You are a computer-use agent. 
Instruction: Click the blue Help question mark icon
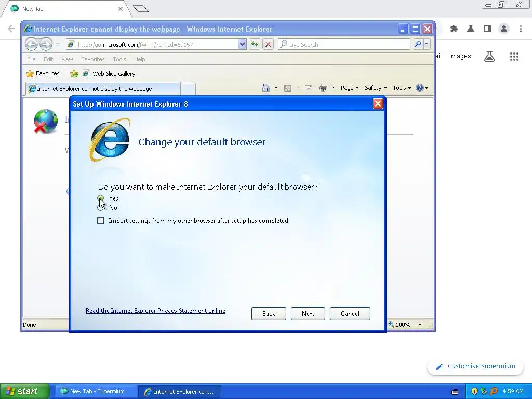point(420,88)
